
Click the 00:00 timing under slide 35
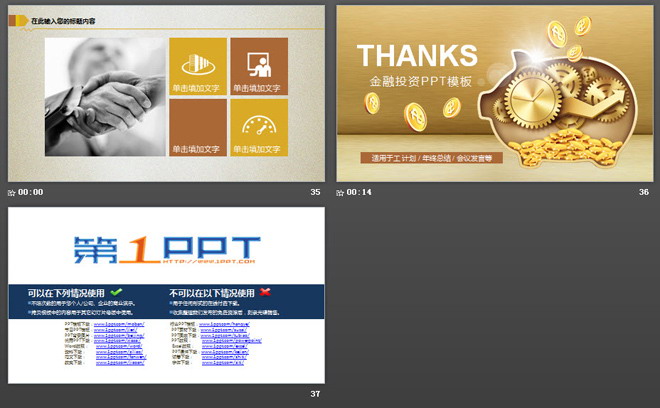click(x=31, y=192)
